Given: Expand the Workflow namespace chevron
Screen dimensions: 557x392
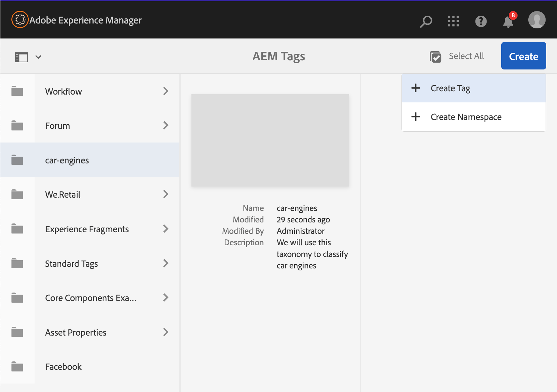Looking at the screenshot, I should (166, 91).
